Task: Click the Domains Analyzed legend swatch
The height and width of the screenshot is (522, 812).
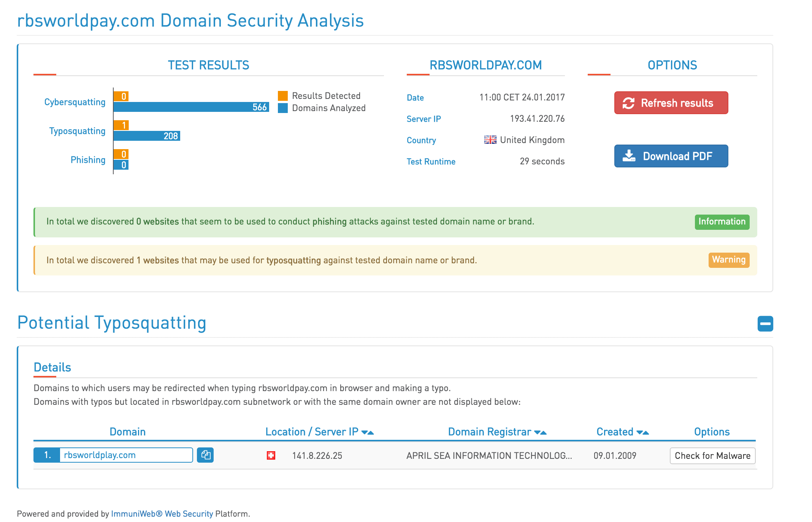Action: pos(283,108)
